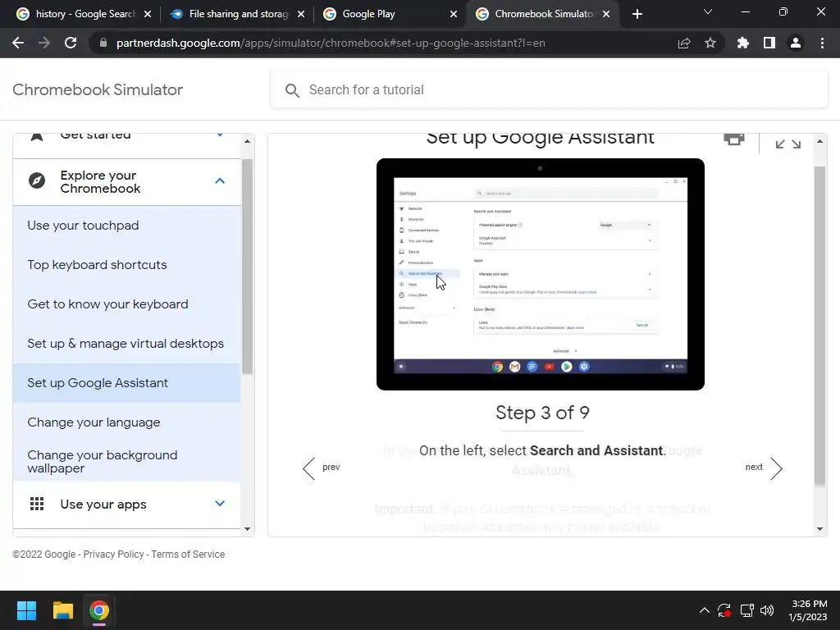Open a new tab with plus button

(x=637, y=14)
